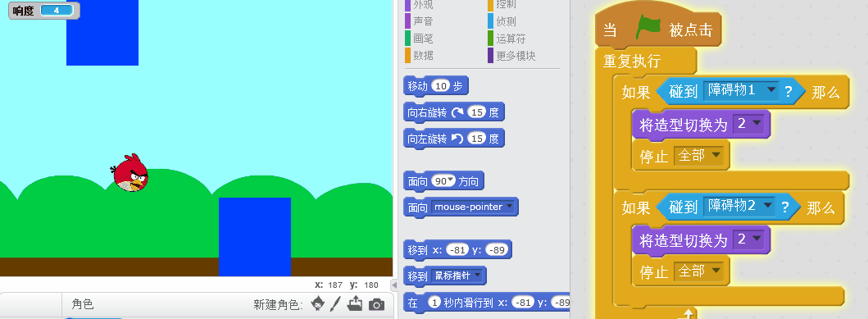The width and height of the screenshot is (868, 319).
Task: Click 10 input in 移动 block
Action: [441, 86]
